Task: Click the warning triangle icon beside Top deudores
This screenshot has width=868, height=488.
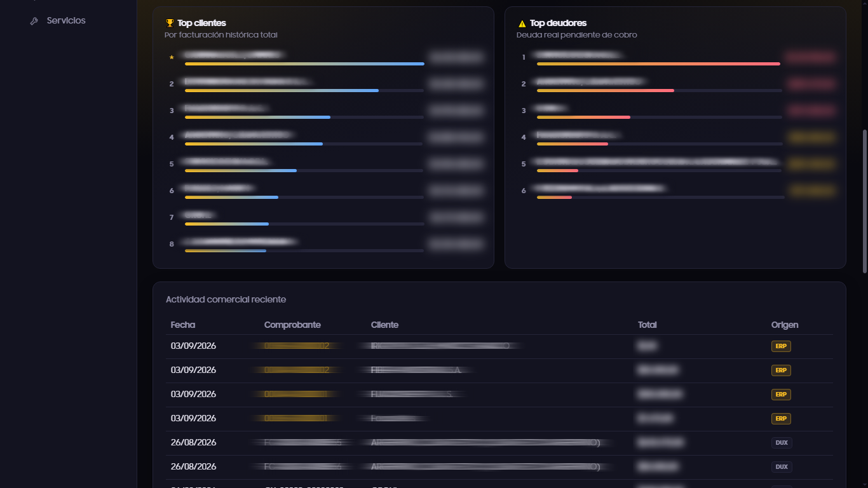Action: pos(522,24)
